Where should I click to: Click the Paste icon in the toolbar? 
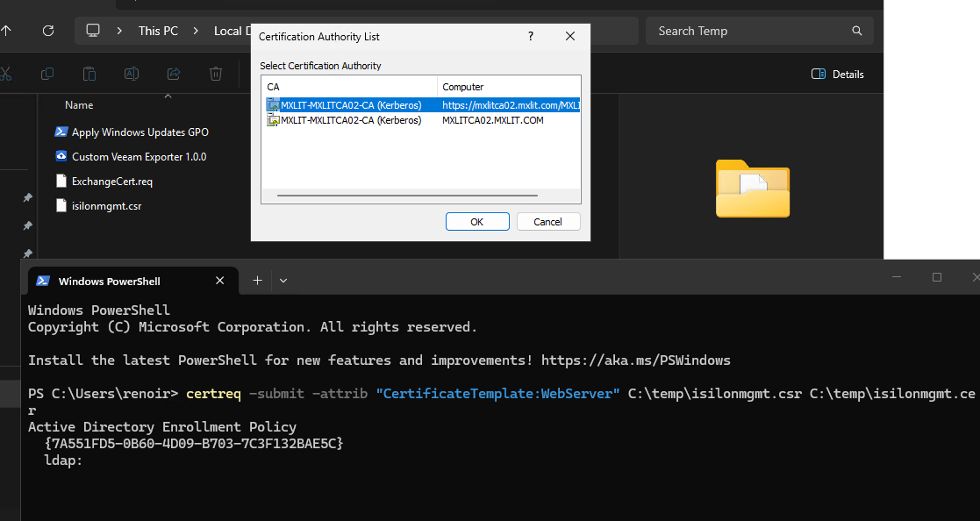[x=89, y=74]
